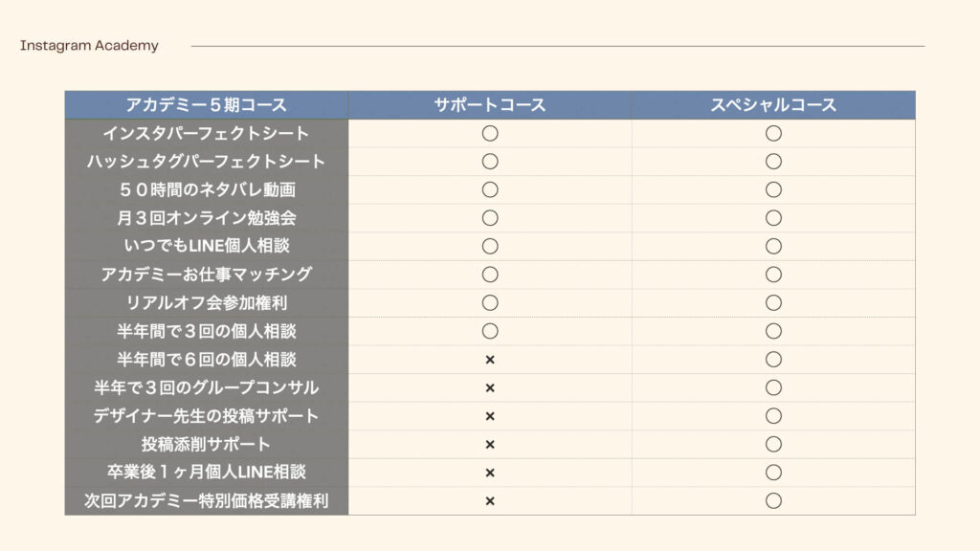980x551 pixels.
Task: Click スペシャルコース circle for ハッシュタグパーフェクトシート
Action: point(773,161)
